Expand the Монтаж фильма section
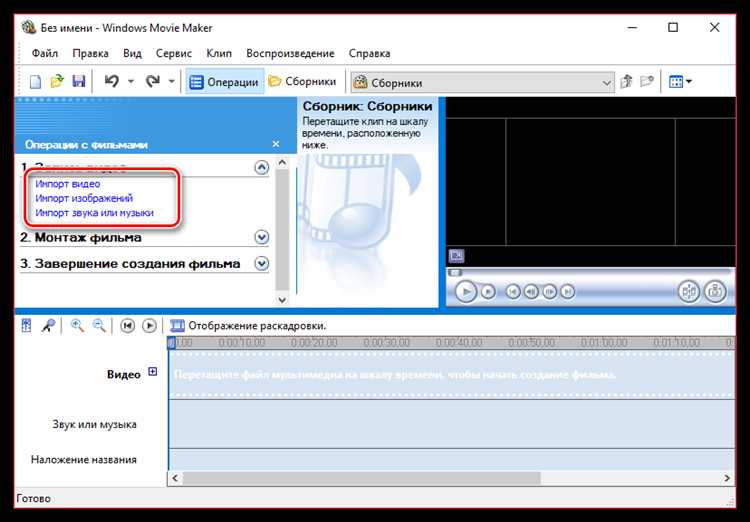Viewport: 750px width, 522px height. click(262, 238)
